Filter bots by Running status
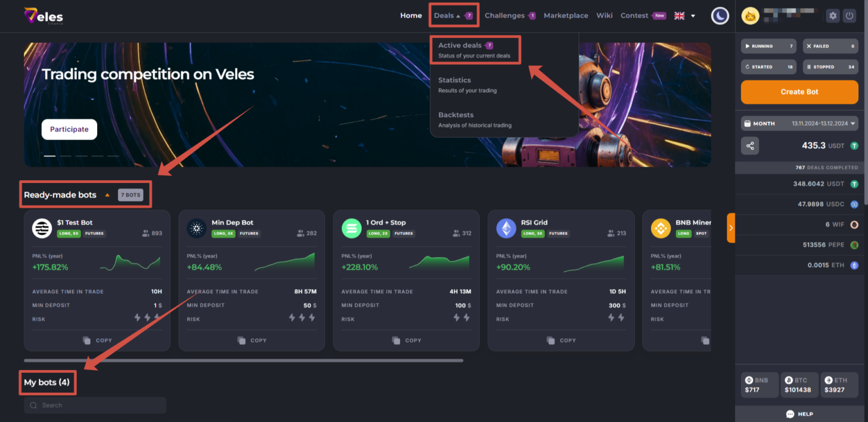The width and height of the screenshot is (868, 422). pos(768,46)
